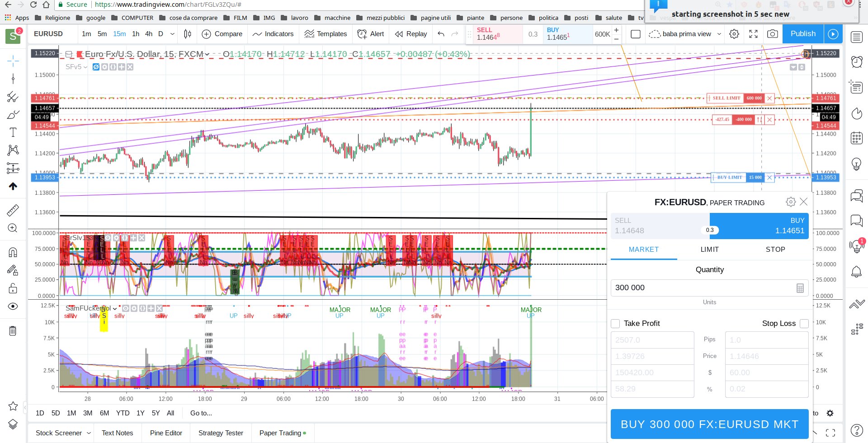Open the favorites star toolbar

tap(13, 406)
